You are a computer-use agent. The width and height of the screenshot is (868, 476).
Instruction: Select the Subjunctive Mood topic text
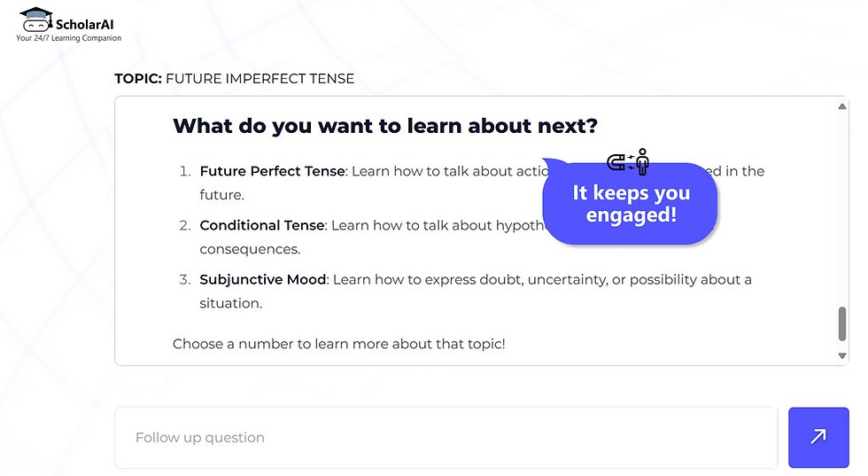click(263, 279)
